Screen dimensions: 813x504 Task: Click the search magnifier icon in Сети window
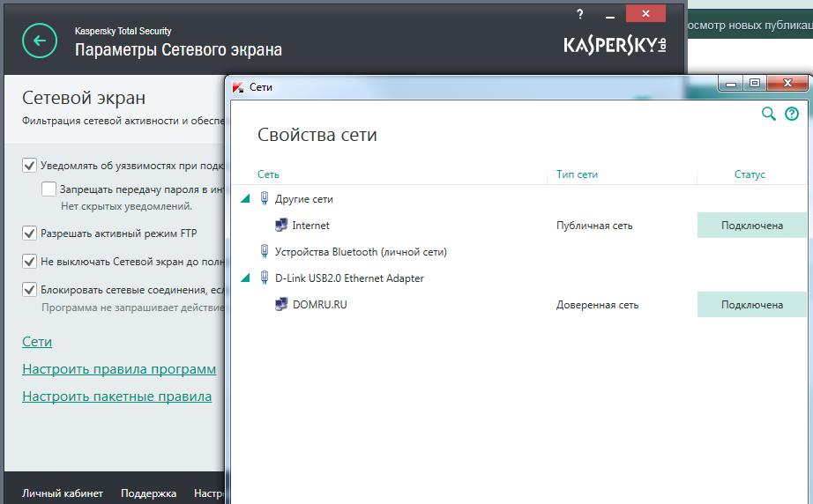tap(768, 114)
